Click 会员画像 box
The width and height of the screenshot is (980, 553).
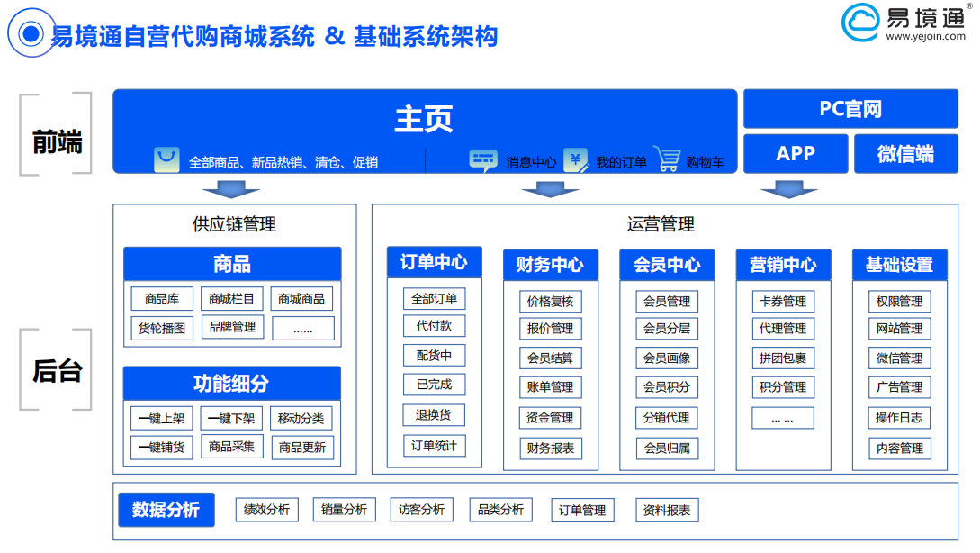[x=667, y=358]
